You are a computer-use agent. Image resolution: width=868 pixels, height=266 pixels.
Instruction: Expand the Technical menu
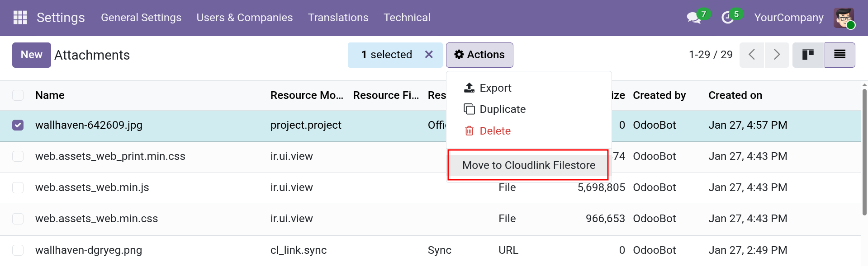[x=407, y=18]
